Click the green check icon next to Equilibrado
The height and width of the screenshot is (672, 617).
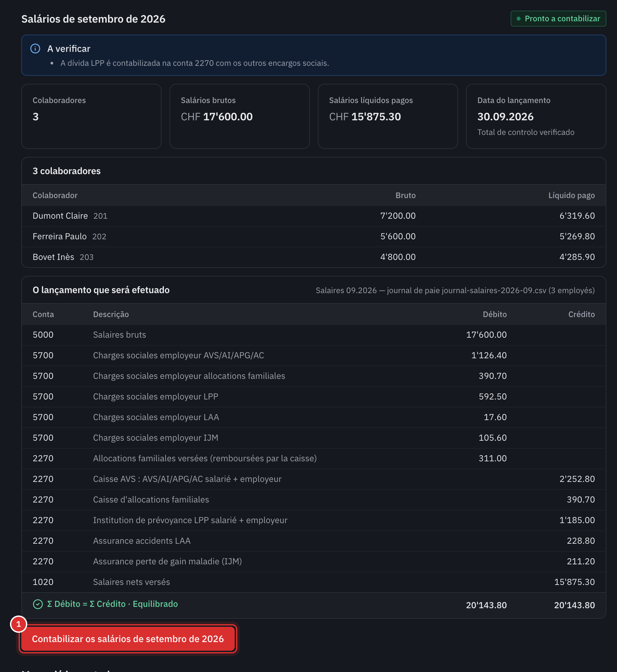coord(38,604)
